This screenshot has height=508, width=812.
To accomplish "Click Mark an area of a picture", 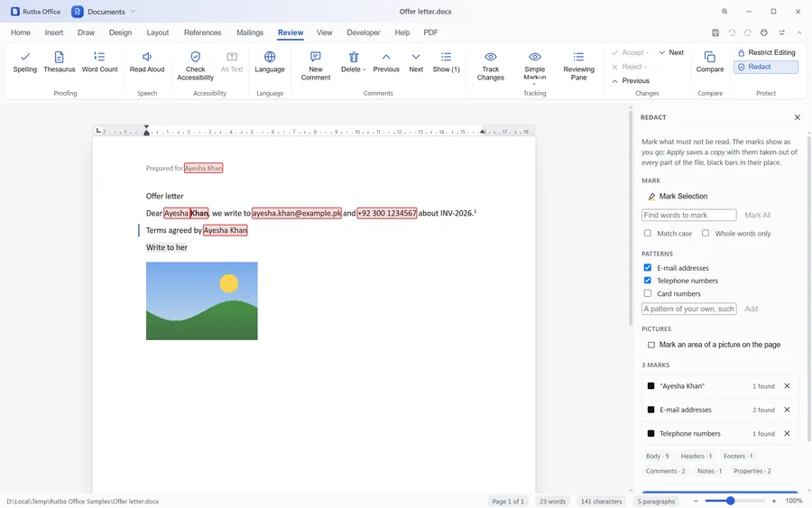I will pyautogui.click(x=715, y=345).
